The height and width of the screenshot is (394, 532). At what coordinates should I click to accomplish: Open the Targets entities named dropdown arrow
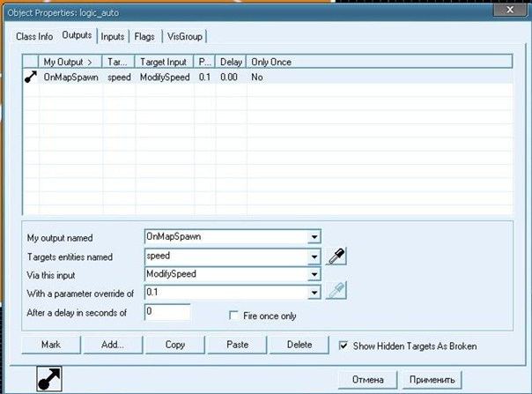coord(314,256)
